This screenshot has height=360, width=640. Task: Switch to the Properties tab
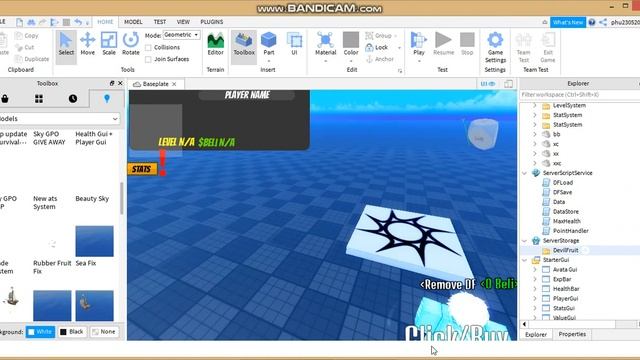tap(572, 334)
